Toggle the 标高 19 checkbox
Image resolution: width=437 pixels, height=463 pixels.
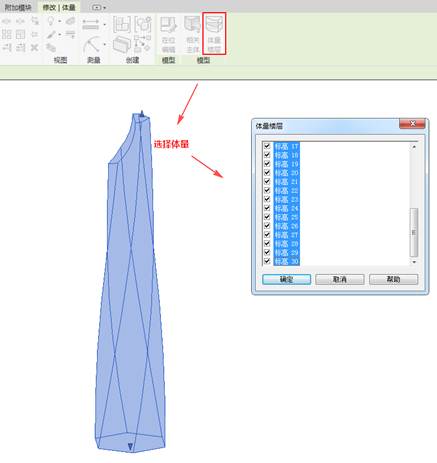click(267, 164)
